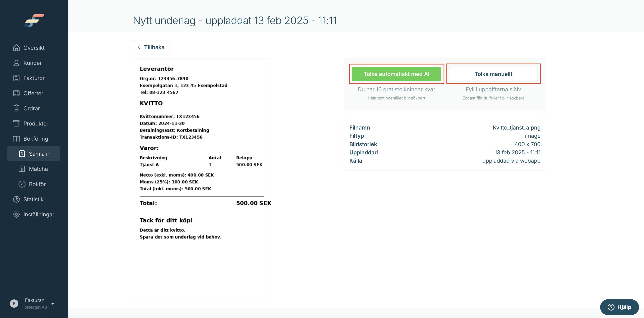The width and height of the screenshot is (644, 318).
Task: Click the Ordrar clipboard icon
Action: tap(16, 108)
